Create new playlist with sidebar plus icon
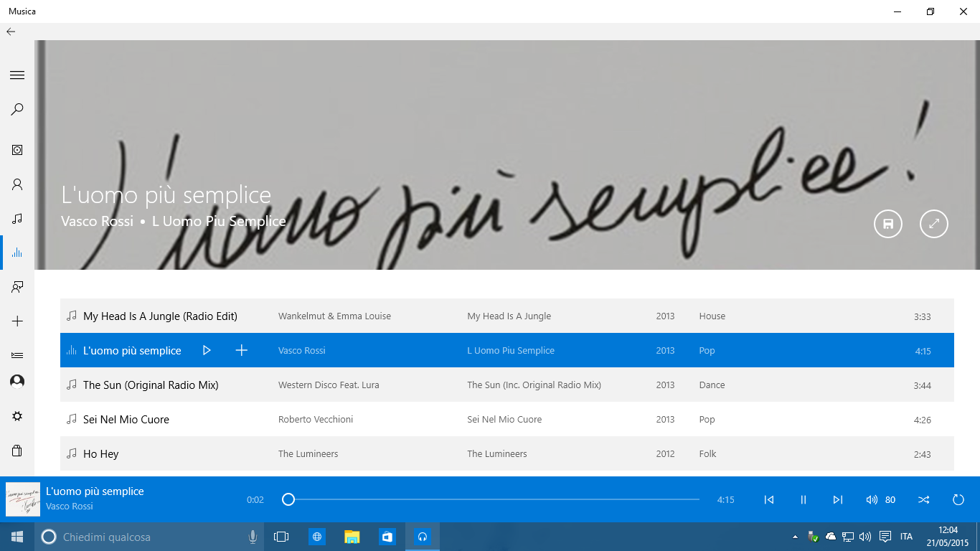Screen dimensions: 980x551 click(17, 321)
